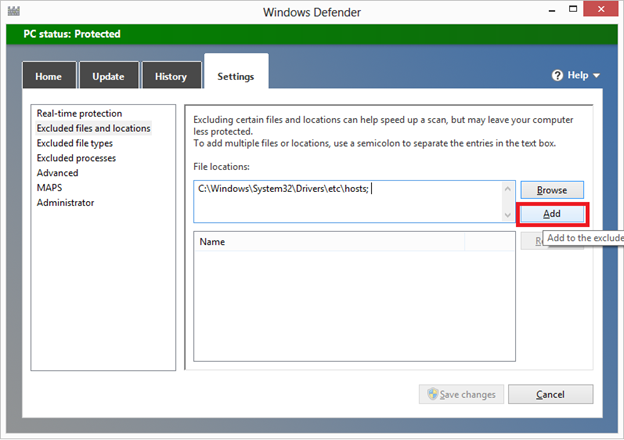The height and width of the screenshot is (440, 624).
Task: Click Add to exclude the hosts path
Action: coord(552,215)
